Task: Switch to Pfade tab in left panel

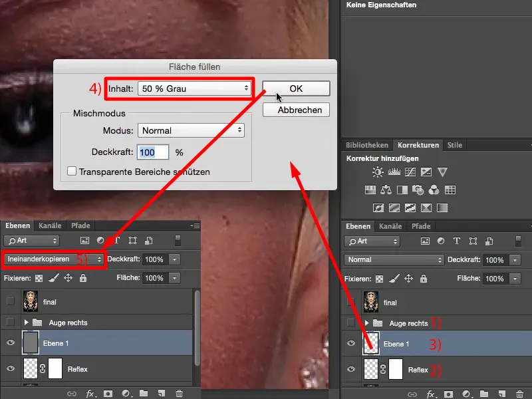Action: tap(80, 225)
